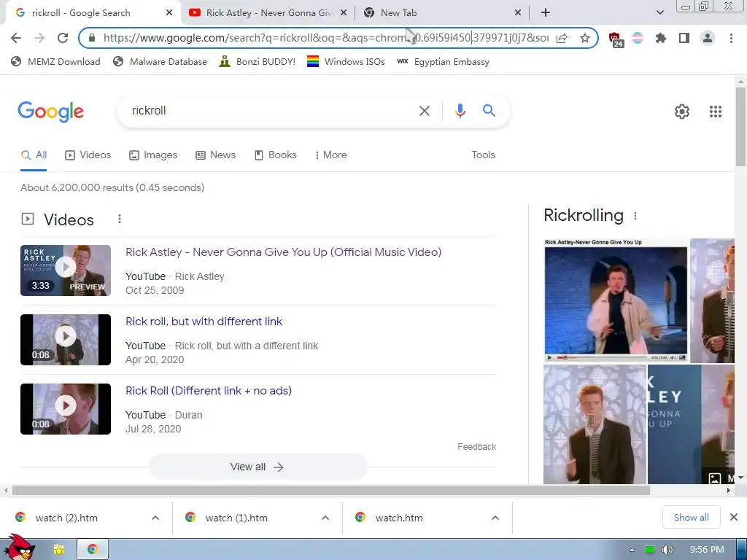The width and height of the screenshot is (747, 560).
Task: Bookmark this page with the star icon
Action: (x=585, y=38)
